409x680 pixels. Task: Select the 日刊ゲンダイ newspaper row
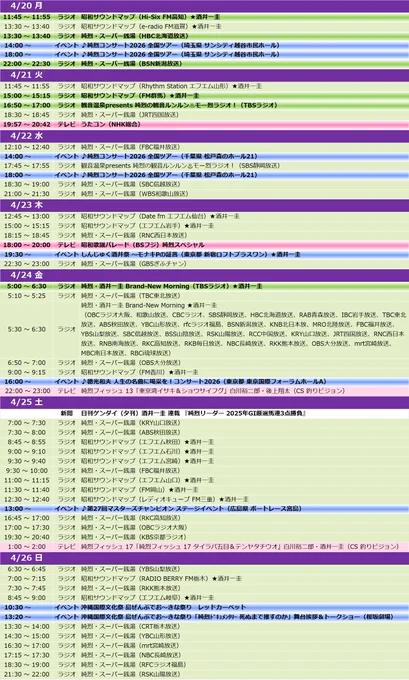click(204, 413)
